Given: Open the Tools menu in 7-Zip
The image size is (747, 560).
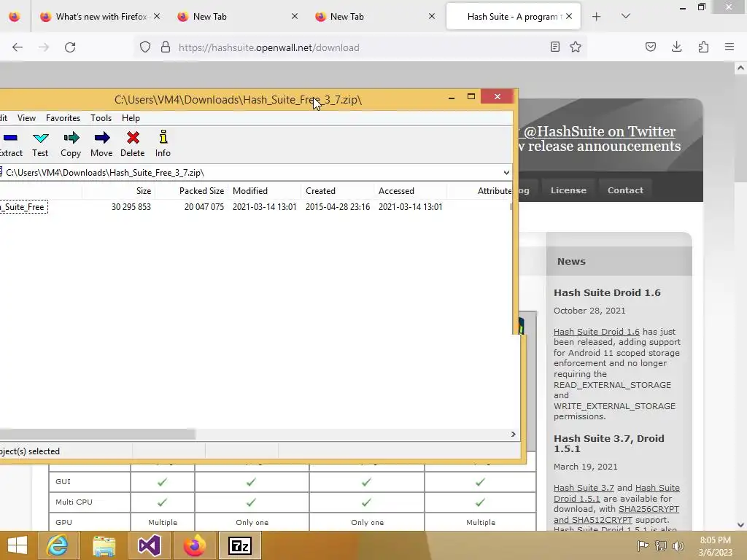Looking at the screenshot, I should (x=101, y=118).
